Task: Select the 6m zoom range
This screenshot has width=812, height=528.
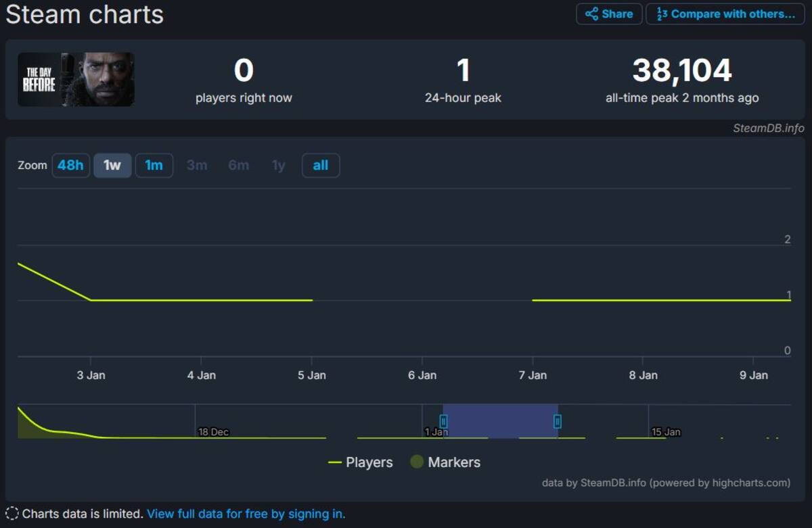Action: click(x=238, y=166)
